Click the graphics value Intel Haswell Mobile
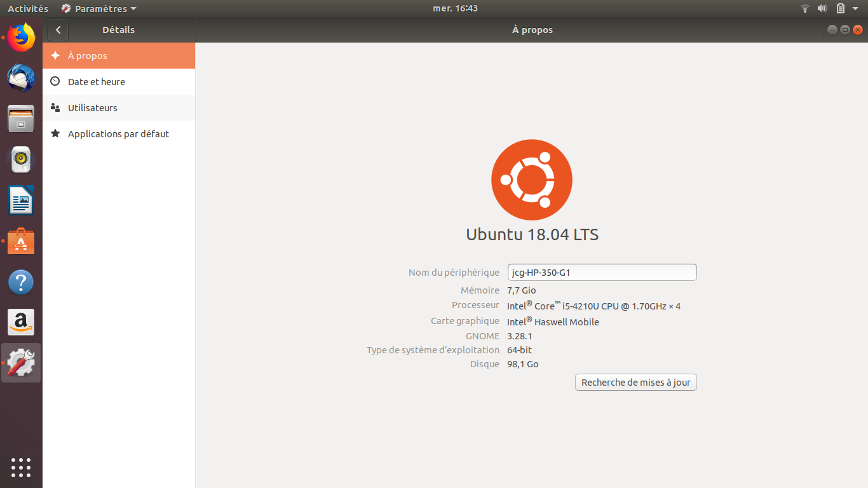The width and height of the screenshot is (868, 488). coord(553,322)
